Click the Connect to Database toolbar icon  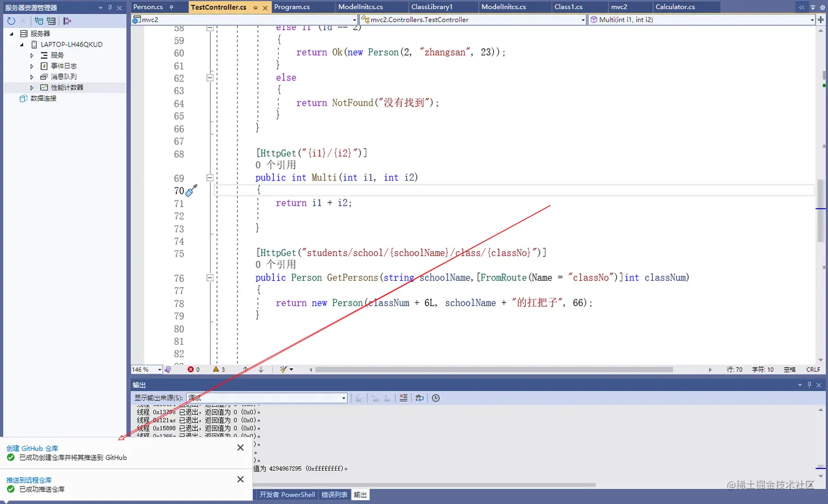pos(39,21)
